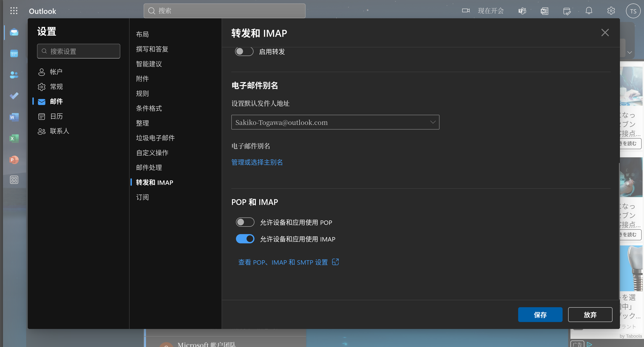Click 管理或选择主别名 link
This screenshot has height=347, width=644.
[257, 162]
